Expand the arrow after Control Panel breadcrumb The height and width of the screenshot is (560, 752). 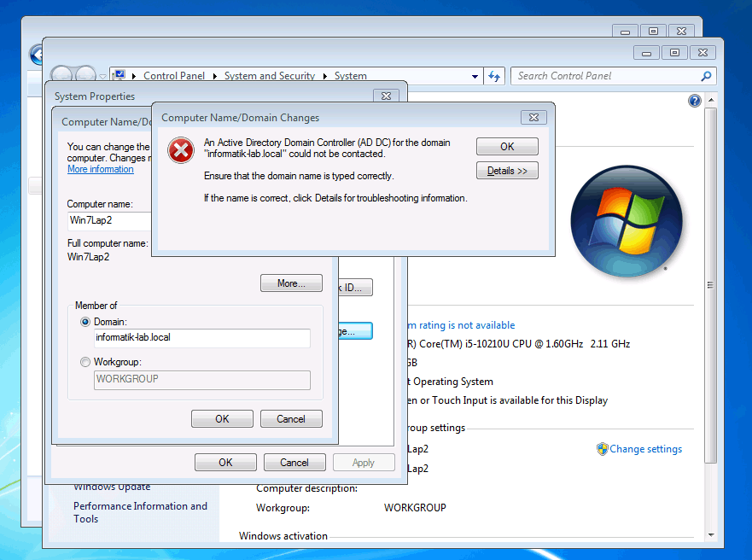coord(214,76)
